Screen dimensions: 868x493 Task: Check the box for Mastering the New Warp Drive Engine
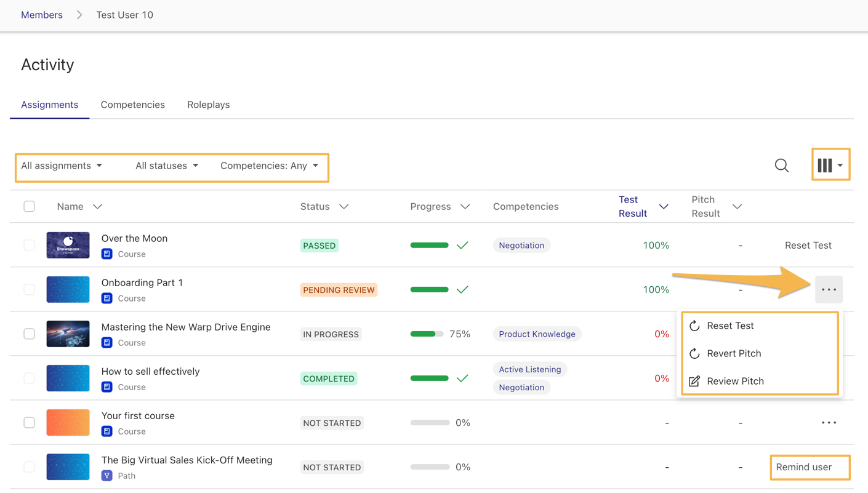point(29,334)
